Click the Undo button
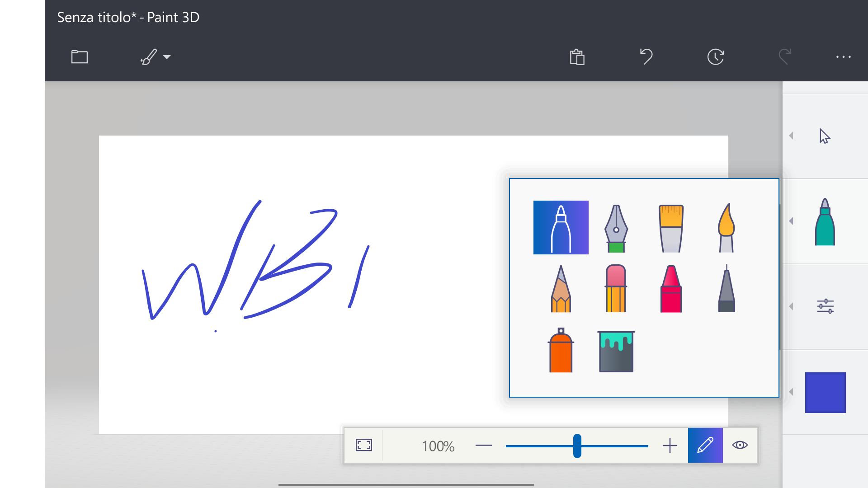This screenshot has width=868, height=488. [646, 57]
